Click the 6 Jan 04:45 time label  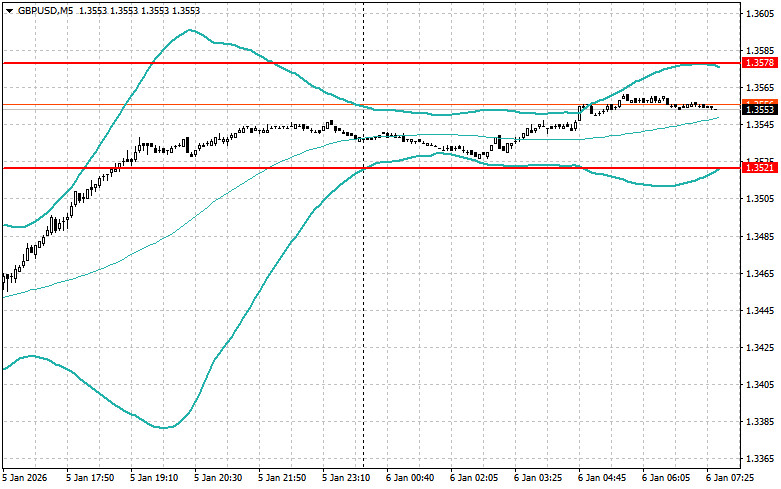602,478
